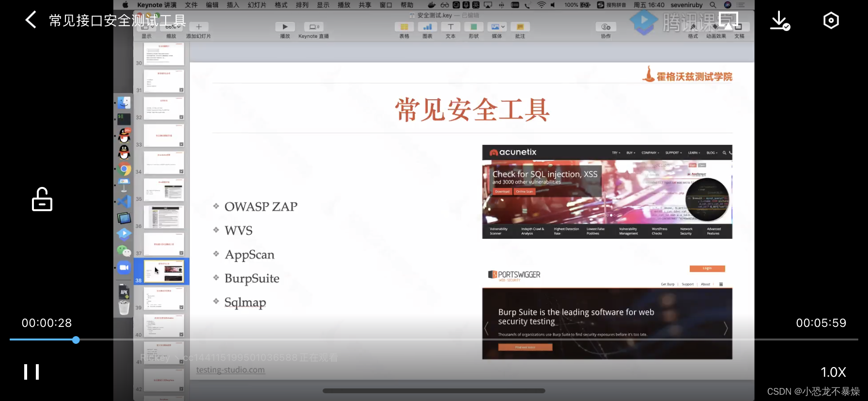The width and height of the screenshot is (868, 401).
Task: Select slide 30 thumbnail
Action: click(x=164, y=54)
